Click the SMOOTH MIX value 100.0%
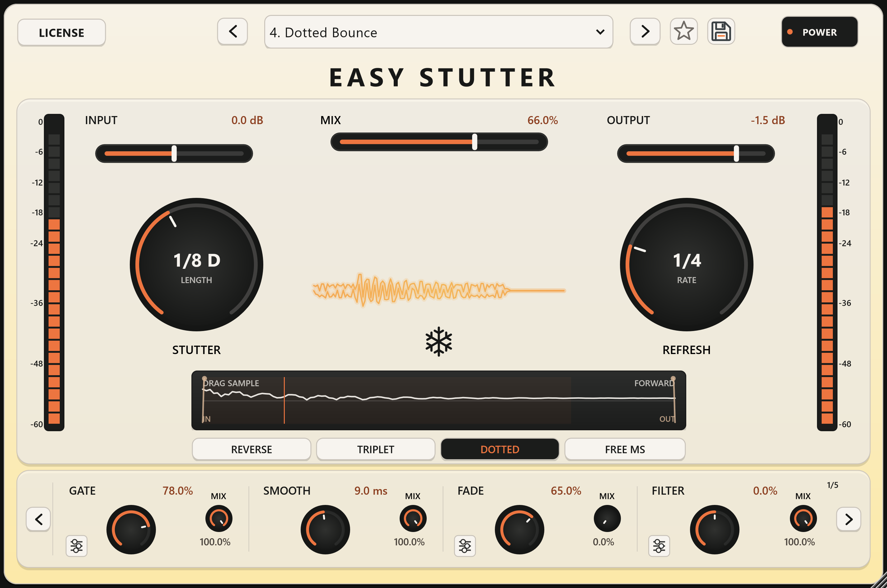This screenshot has height=588, width=887. point(409,542)
